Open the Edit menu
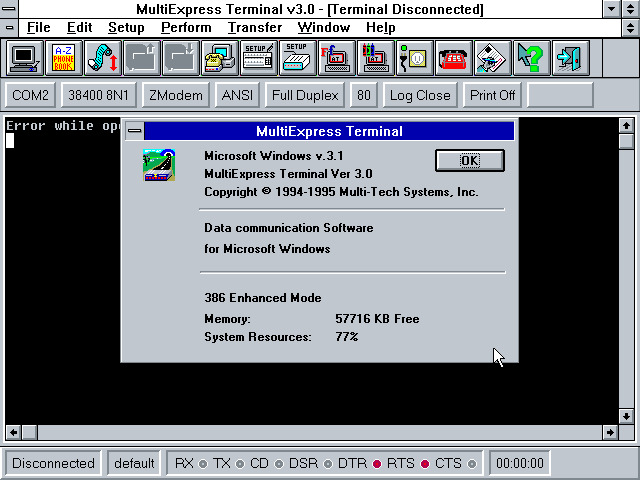The image size is (640, 480). 80,27
